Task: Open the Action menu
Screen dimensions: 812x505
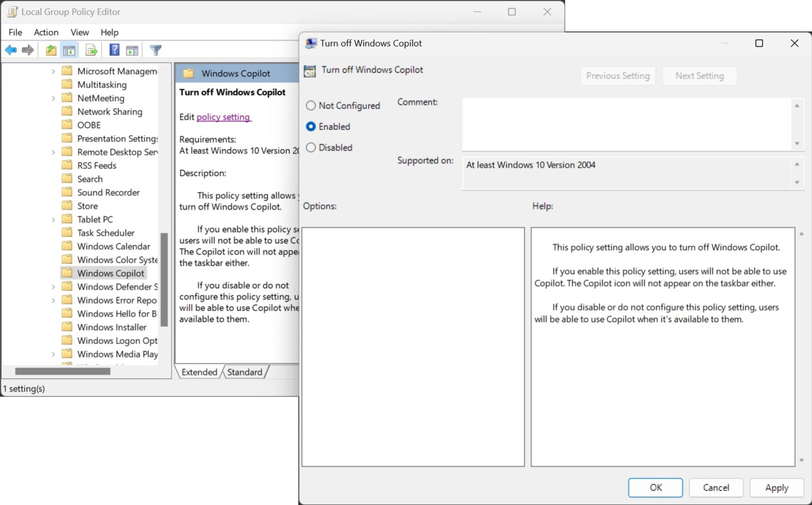Action: (46, 32)
